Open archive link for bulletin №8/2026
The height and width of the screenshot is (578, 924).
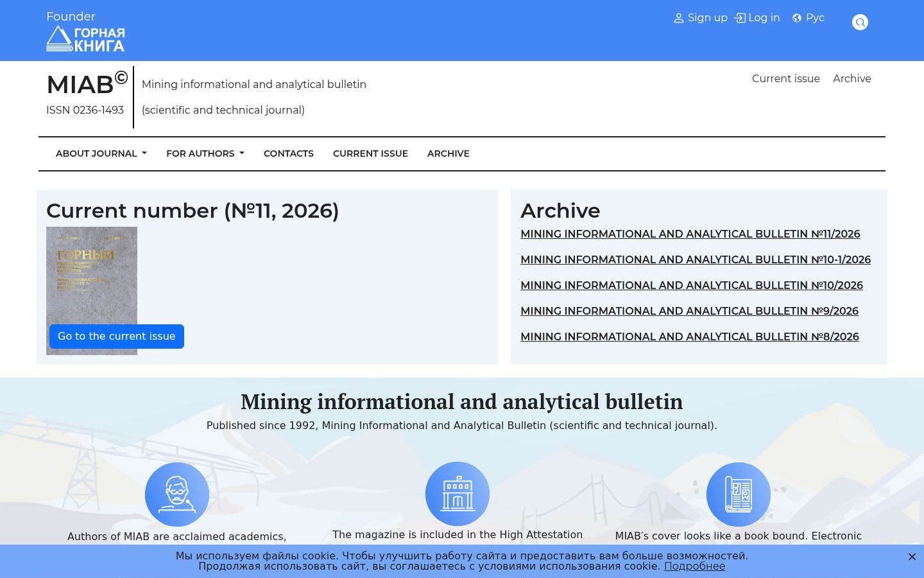(690, 337)
